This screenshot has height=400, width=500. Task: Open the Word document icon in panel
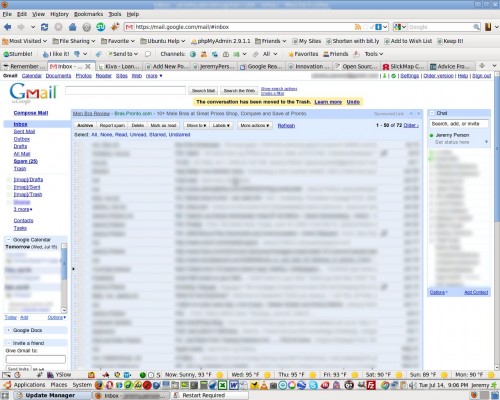[x=234, y=385]
